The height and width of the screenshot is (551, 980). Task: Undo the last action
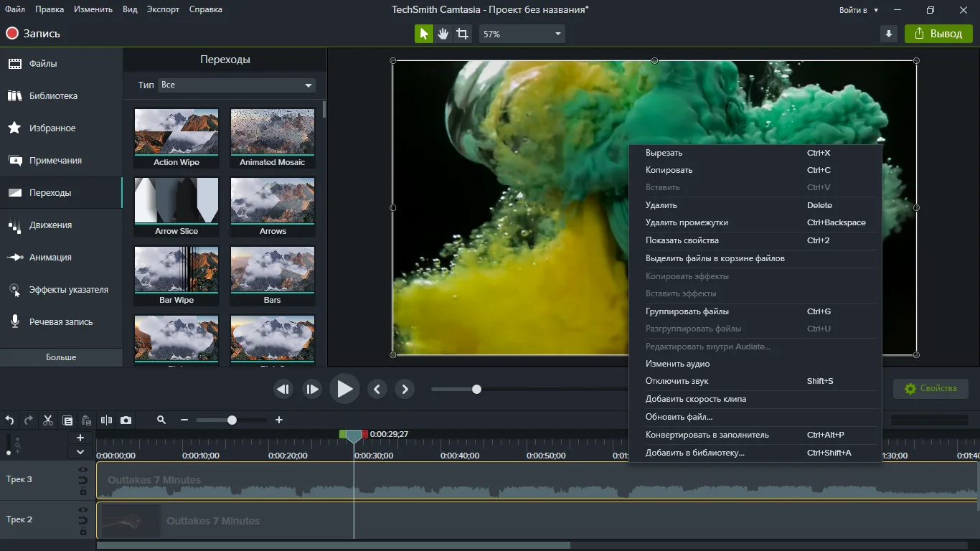(10, 420)
